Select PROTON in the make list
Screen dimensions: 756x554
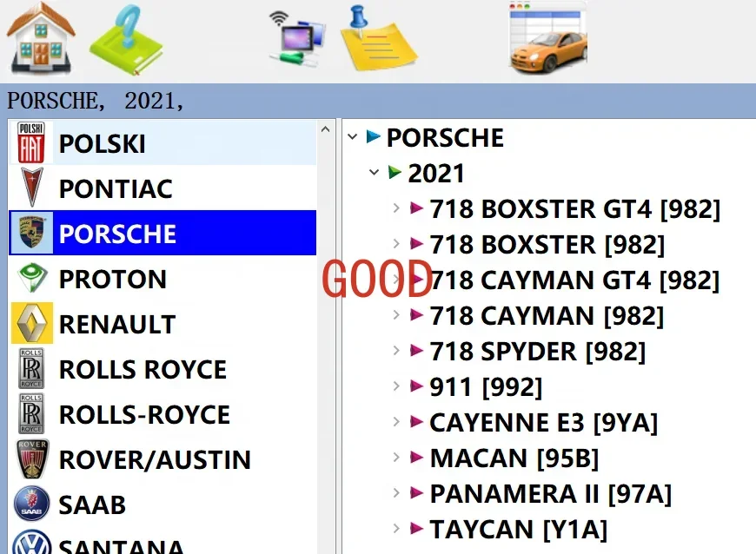pos(162,279)
